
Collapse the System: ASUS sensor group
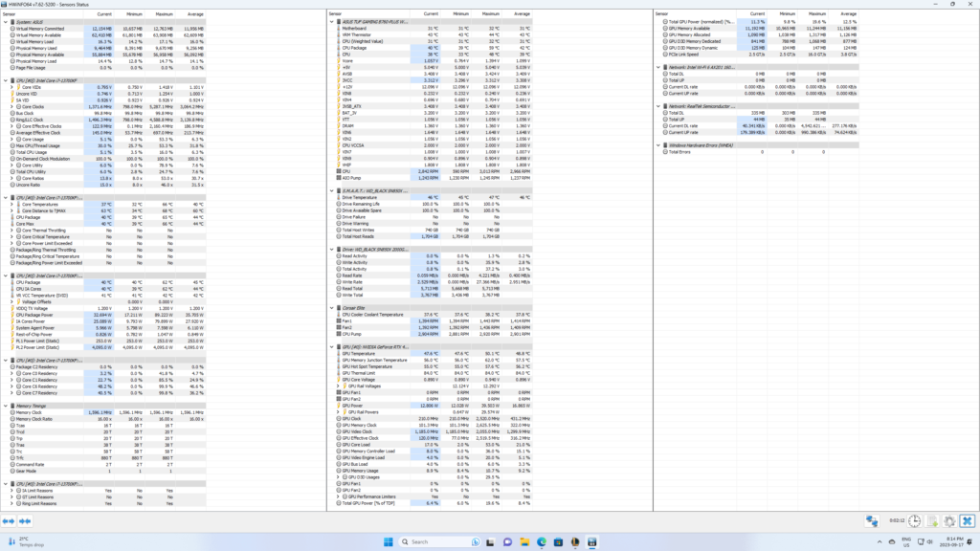coord(6,22)
